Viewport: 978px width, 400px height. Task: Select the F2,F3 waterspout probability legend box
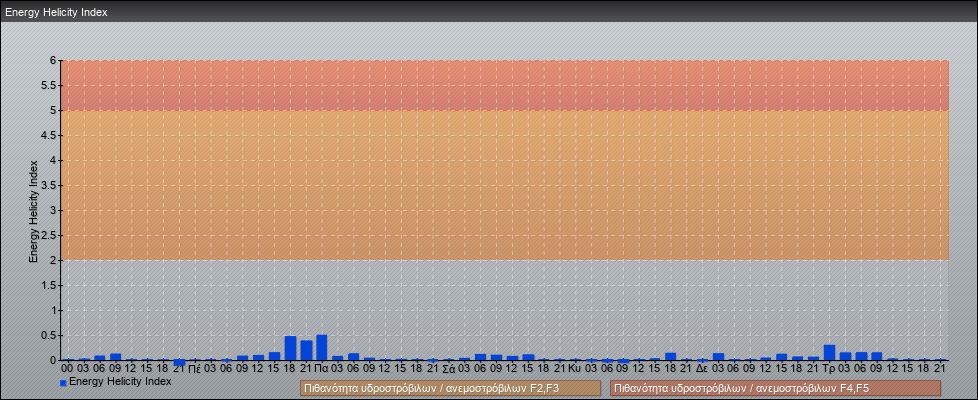[450, 388]
